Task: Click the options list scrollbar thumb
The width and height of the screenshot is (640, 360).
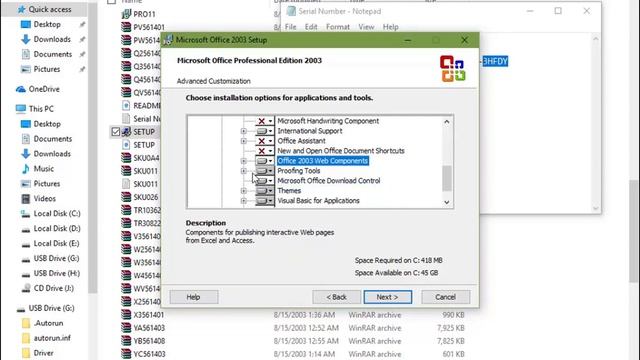Action: pyautogui.click(x=447, y=178)
